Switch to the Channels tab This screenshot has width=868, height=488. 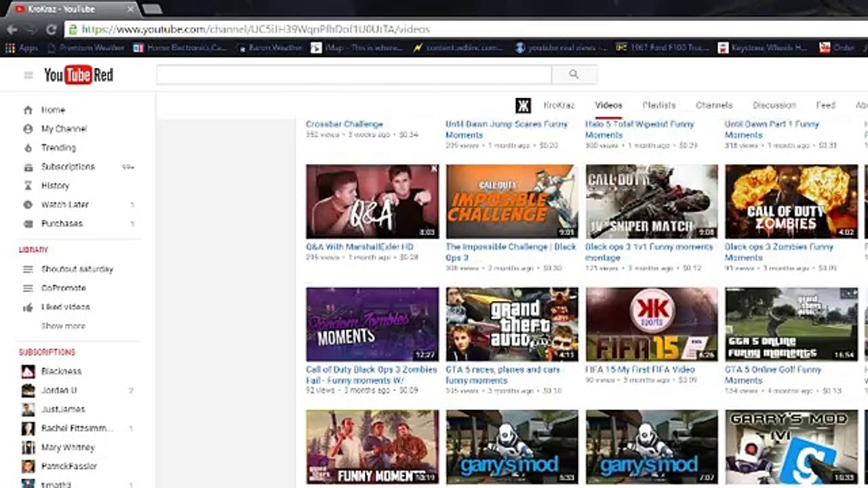coord(714,105)
